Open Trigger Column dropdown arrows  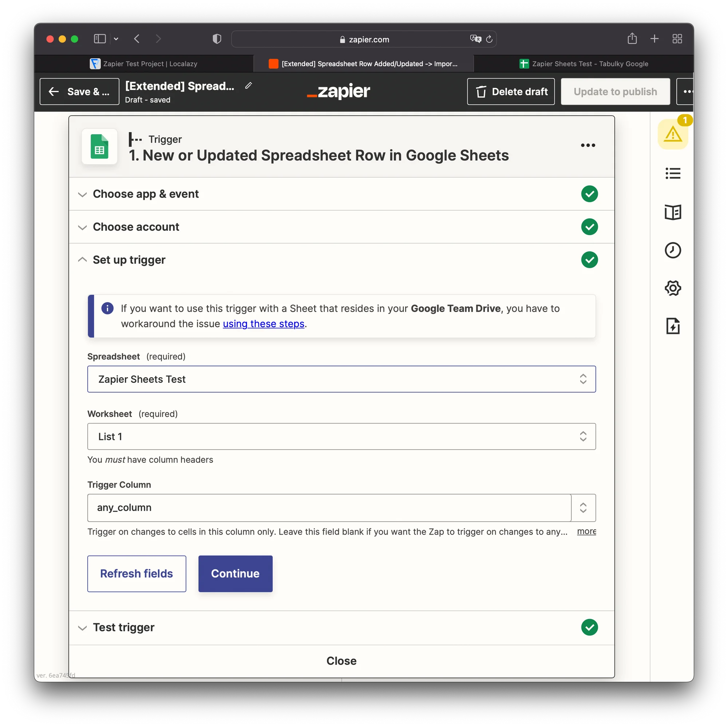pos(583,507)
